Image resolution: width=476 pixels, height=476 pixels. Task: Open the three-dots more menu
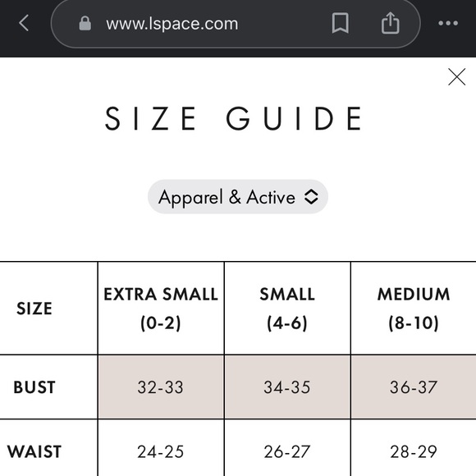[x=448, y=23]
